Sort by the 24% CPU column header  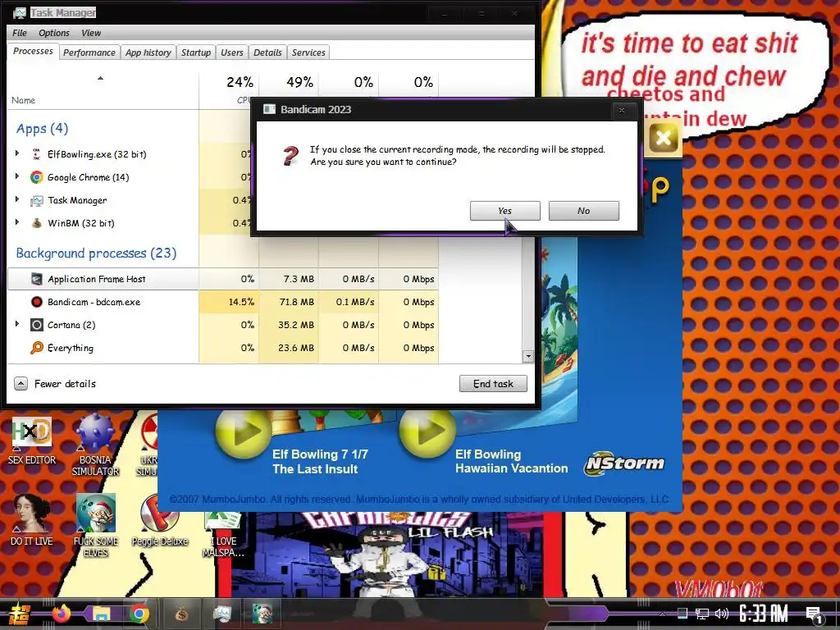click(229, 89)
